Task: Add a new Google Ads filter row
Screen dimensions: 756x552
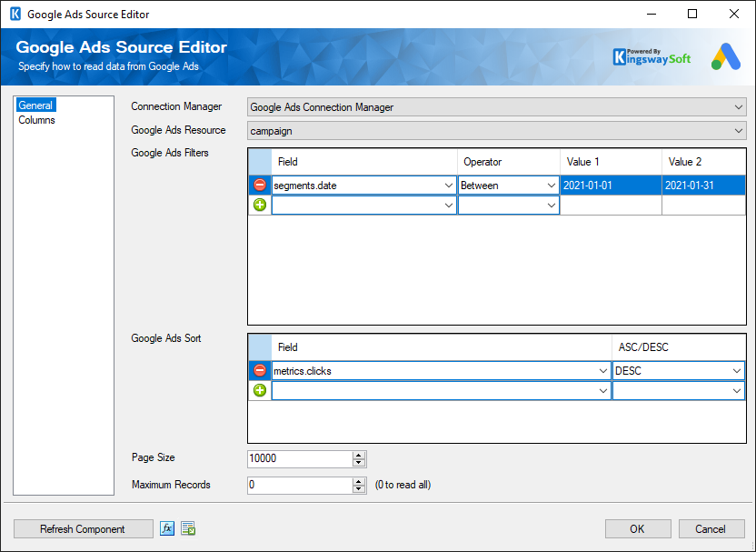Action: 260,205
